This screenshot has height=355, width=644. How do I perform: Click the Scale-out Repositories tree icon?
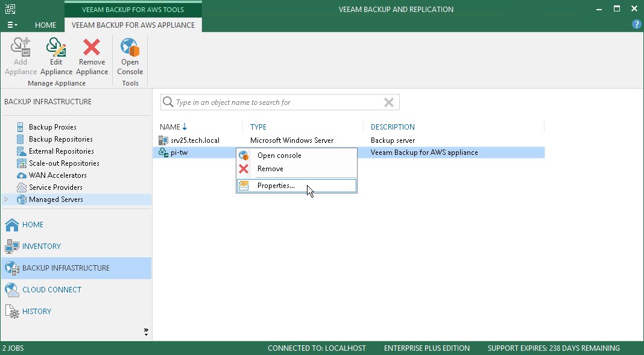tap(21, 163)
